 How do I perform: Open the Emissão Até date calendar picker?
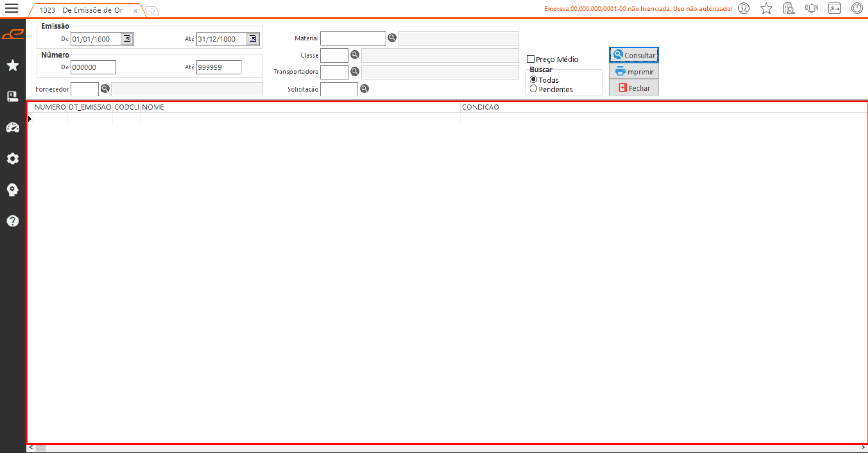click(253, 39)
